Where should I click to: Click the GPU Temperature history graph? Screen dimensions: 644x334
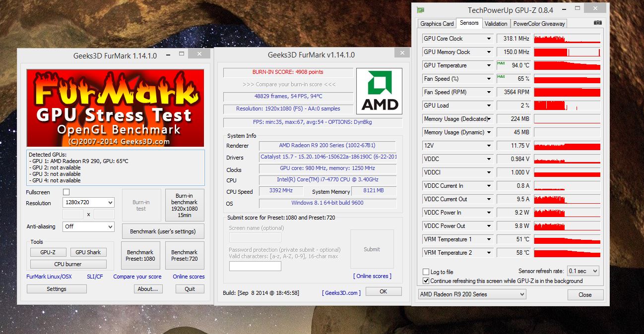[x=567, y=65]
